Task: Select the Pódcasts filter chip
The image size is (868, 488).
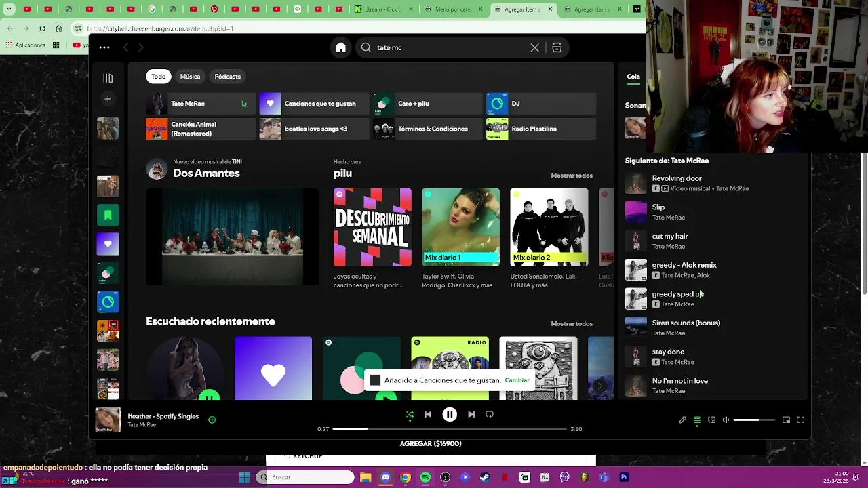Action: [227, 77]
